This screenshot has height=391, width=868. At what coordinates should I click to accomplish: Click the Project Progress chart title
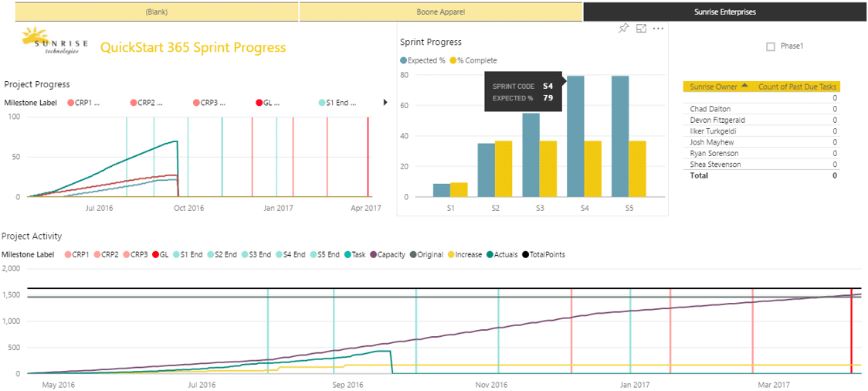click(37, 84)
